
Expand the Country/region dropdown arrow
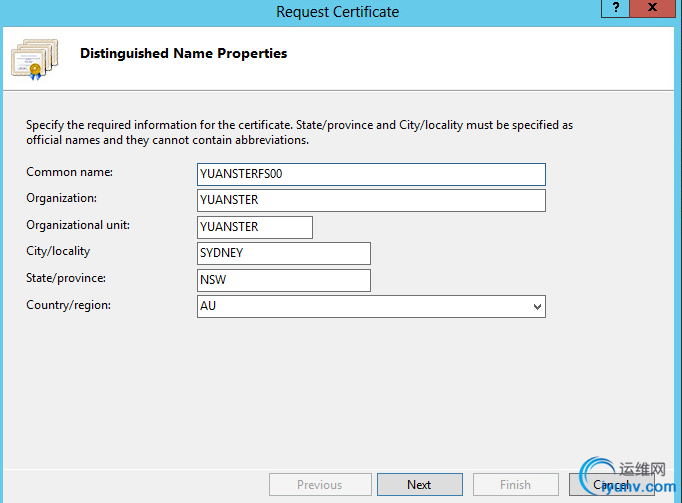[x=537, y=306]
